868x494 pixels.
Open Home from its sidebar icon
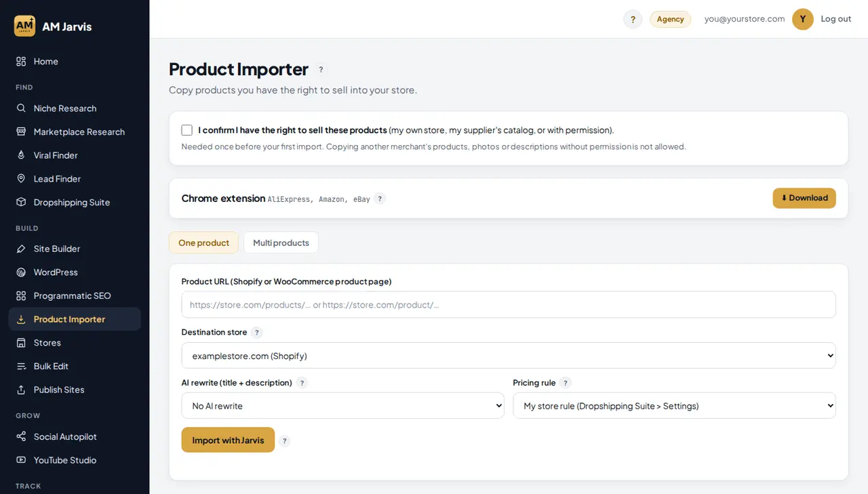(21, 62)
